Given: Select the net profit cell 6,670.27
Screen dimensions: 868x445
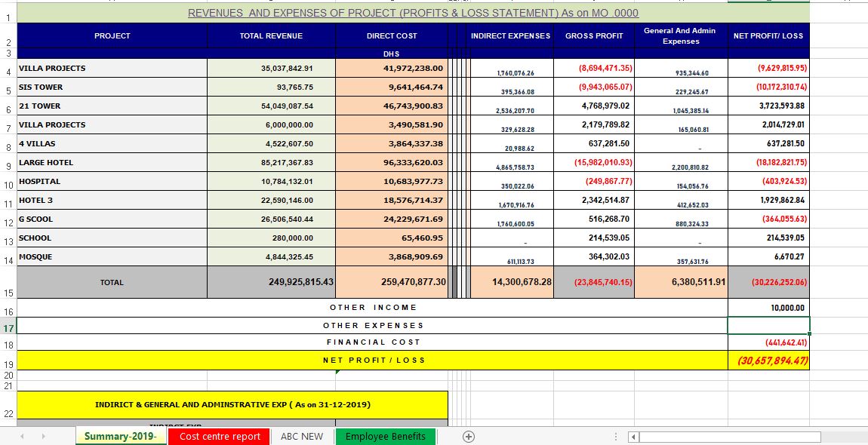Looking at the screenshot, I should (x=768, y=256).
